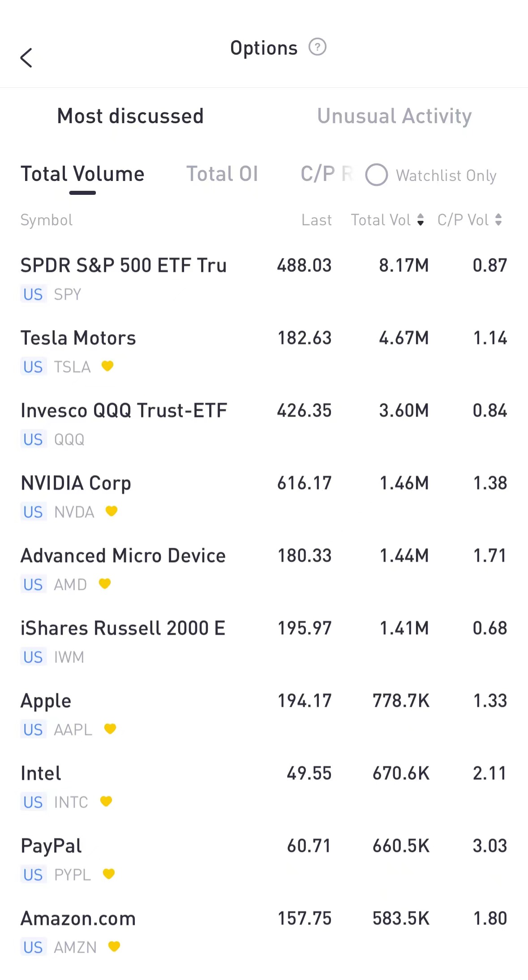Tap the heart icon next to AMD

click(x=105, y=584)
